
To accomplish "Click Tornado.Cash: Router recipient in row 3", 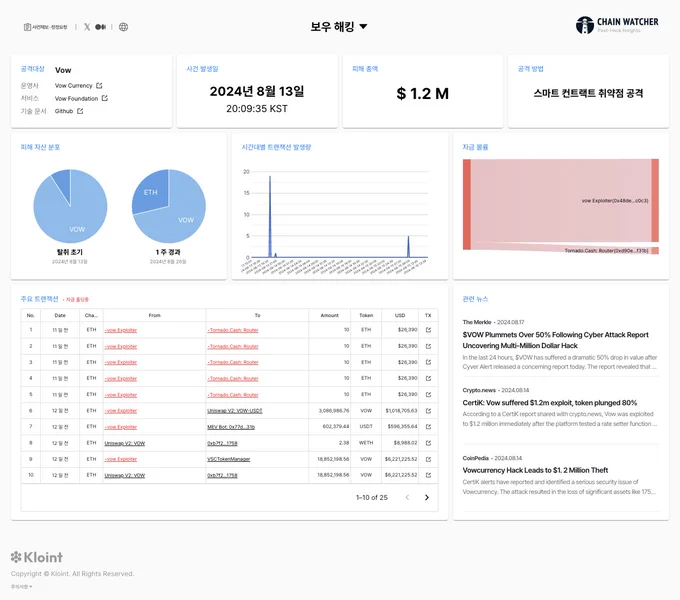I will 233,362.
